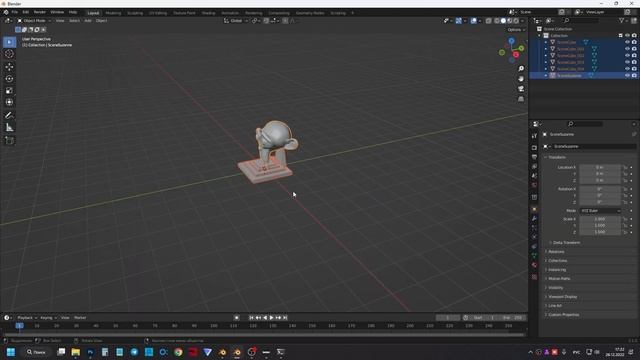
Task: Open the File menu
Action: pos(15,12)
